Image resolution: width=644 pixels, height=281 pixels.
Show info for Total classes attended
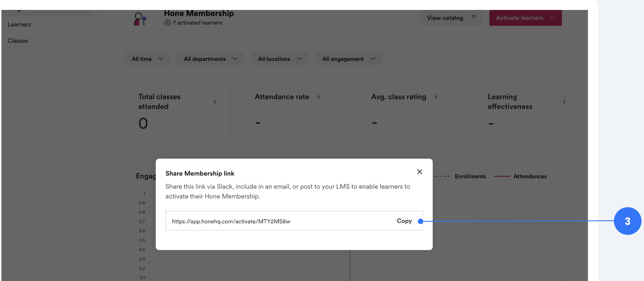point(215,102)
